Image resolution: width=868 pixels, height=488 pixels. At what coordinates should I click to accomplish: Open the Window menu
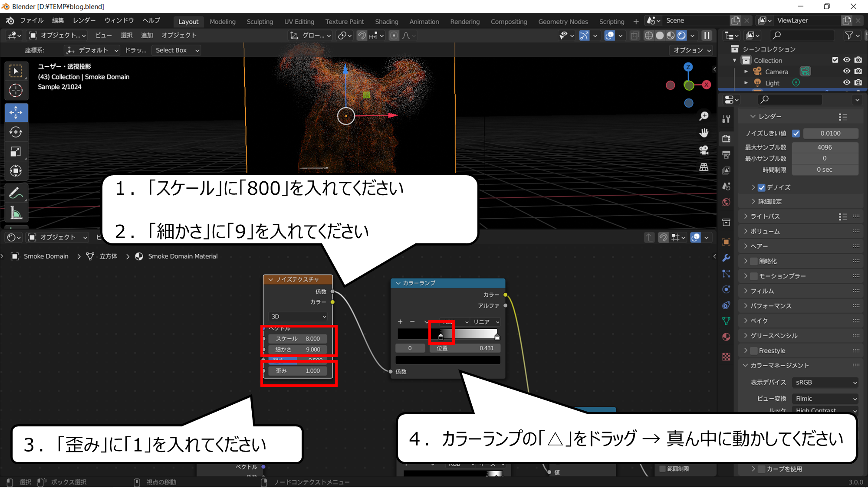click(x=119, y=20)
